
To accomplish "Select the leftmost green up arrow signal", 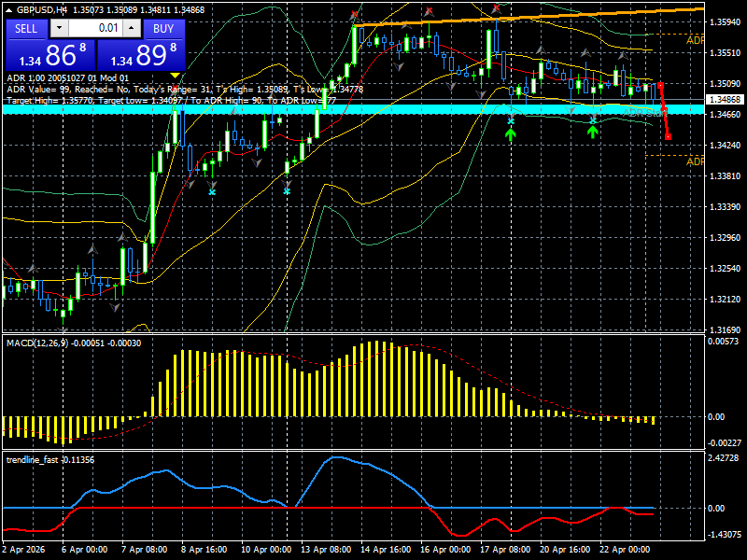I will click(x=511, y=134).
